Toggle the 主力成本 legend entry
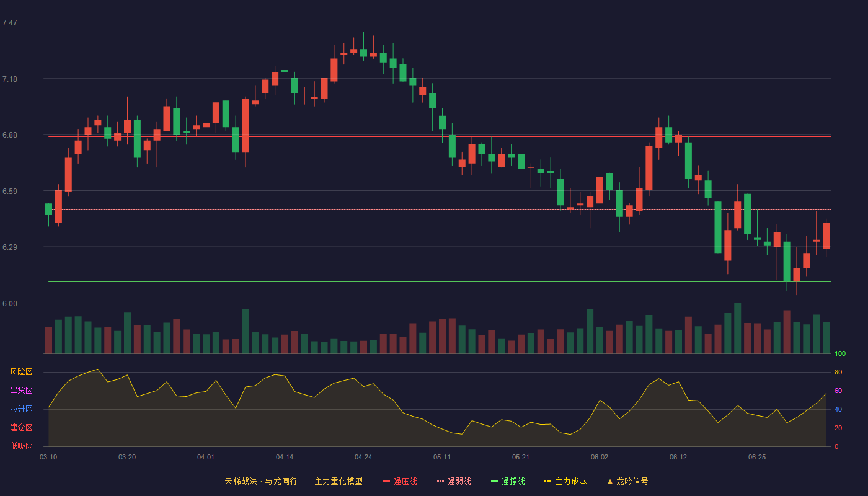The width and height of the screenshot is (868, 496). pyautogui.click(x=565, y=481)
